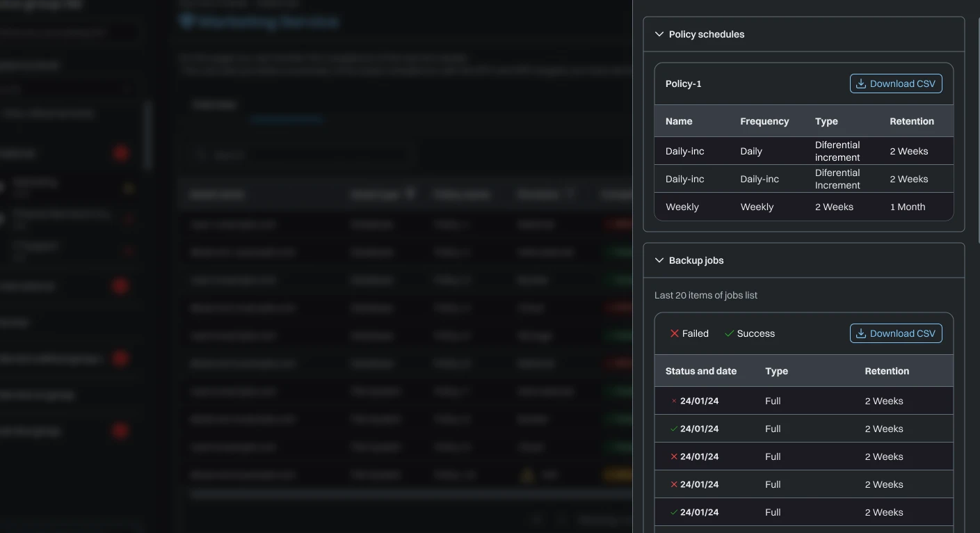Click success check icon in fifth job row
The image size is (980, 533).
click(673, 512)
